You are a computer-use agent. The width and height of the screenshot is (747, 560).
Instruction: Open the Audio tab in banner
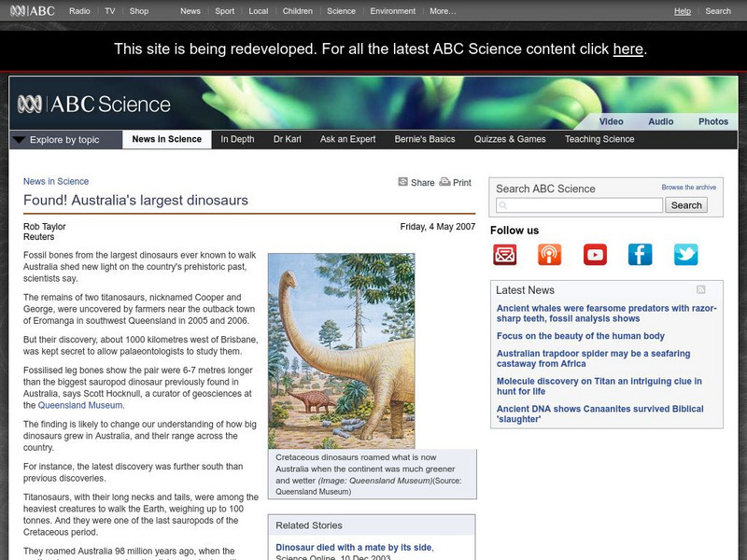pos(661,121)
